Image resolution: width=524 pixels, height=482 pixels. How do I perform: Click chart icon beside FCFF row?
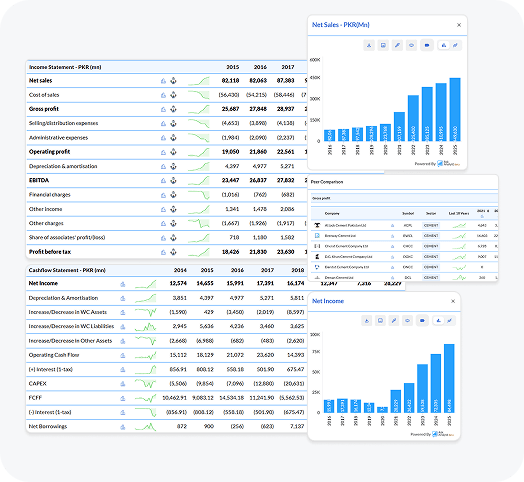pyautogui.click(x=123, y=398)
